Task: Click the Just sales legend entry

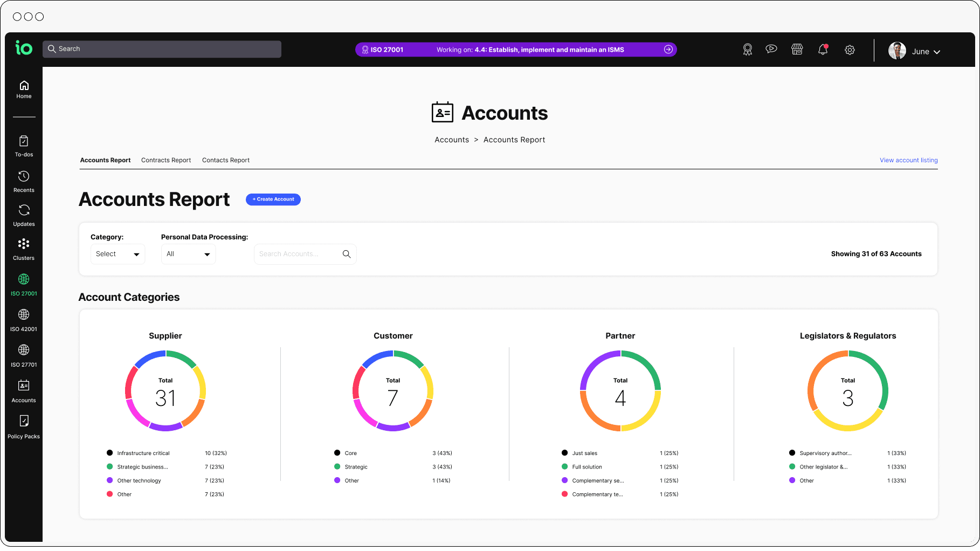Action: click(620, 453)
